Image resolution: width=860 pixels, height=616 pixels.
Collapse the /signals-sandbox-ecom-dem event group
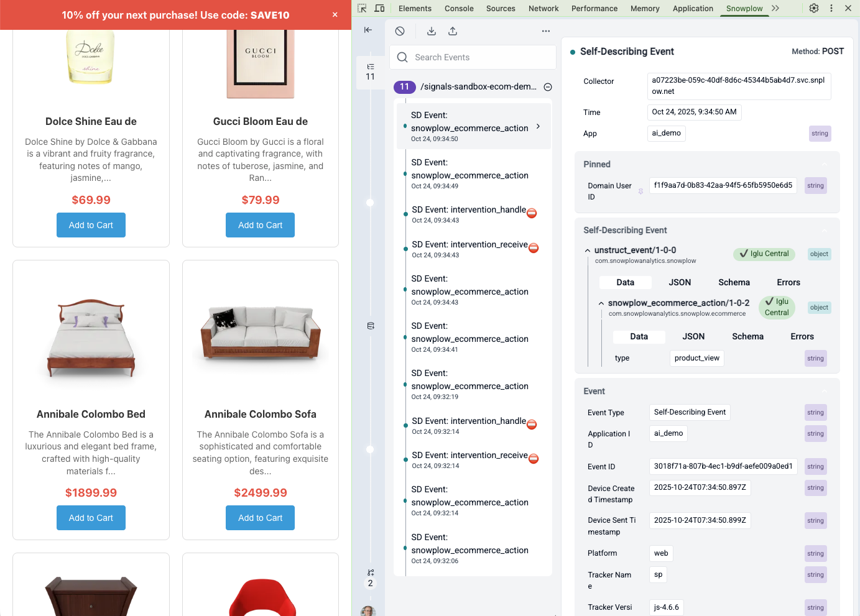point(548,87)
